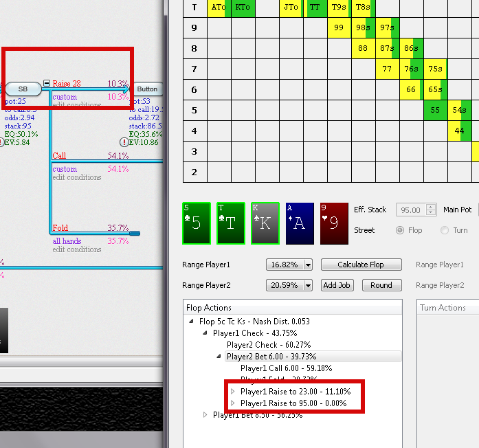The image size is (479, 448).
Task: Click the Eff. Stack value field
Action: (x=410, y=210)
